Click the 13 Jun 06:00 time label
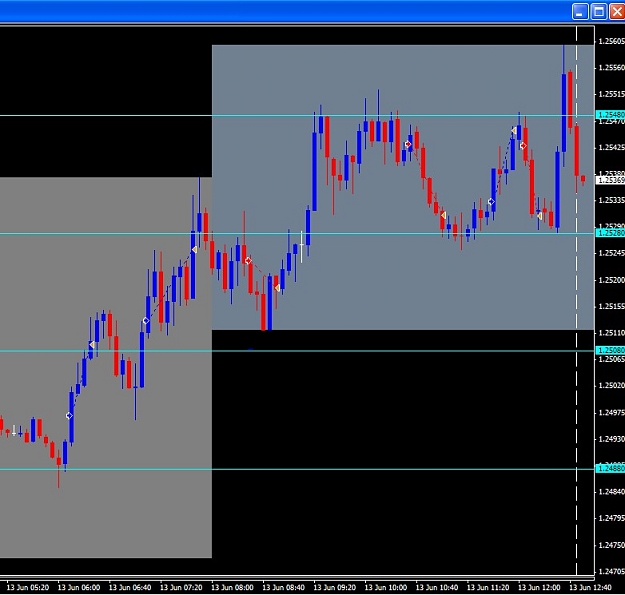The height and width of the screenshot is (595, 625). click(x=79, y=587)
